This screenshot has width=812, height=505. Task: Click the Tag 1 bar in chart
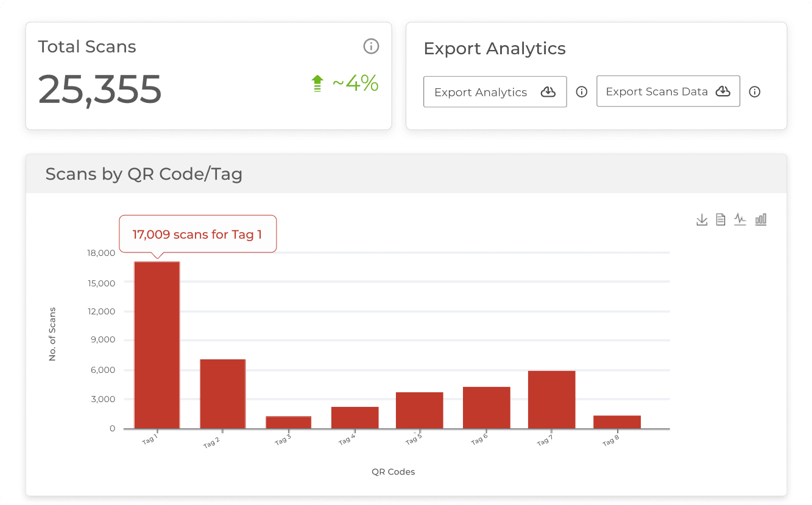[x=157, y=345]
